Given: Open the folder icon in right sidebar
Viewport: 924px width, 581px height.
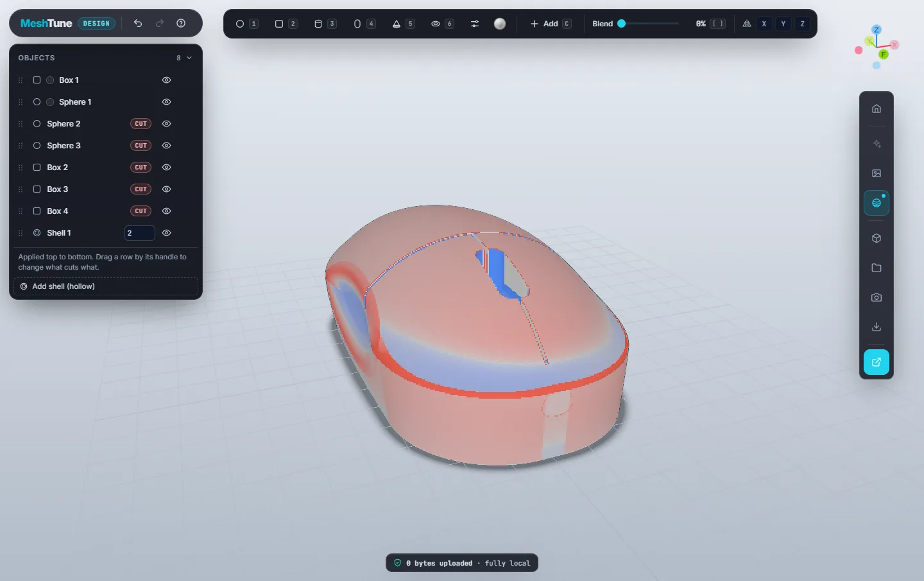Looking at the screenshot, I should pyautogui.click(x=877, y=268).
